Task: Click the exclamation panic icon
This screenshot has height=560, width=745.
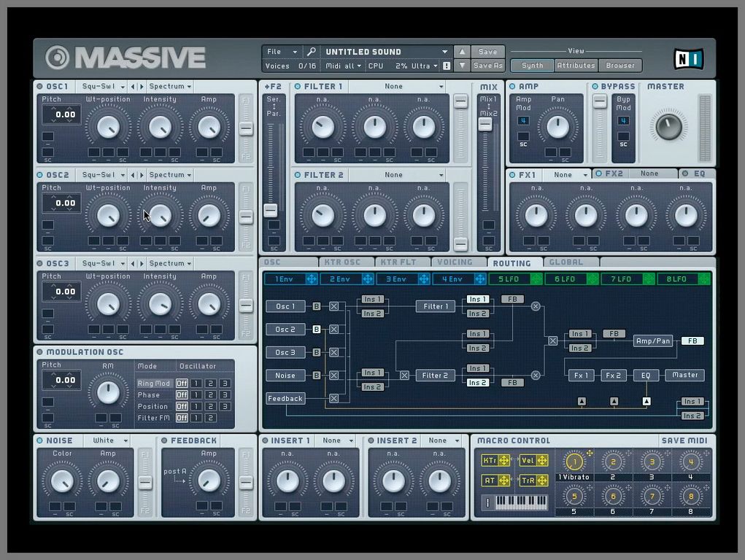Action: 447,66
